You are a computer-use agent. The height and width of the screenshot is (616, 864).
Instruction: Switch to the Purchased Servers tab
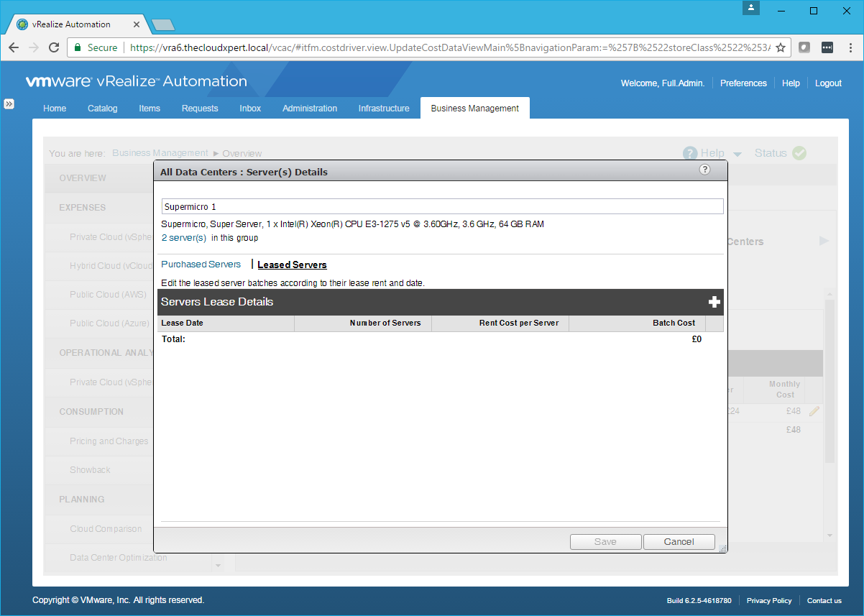click(201, 265)
